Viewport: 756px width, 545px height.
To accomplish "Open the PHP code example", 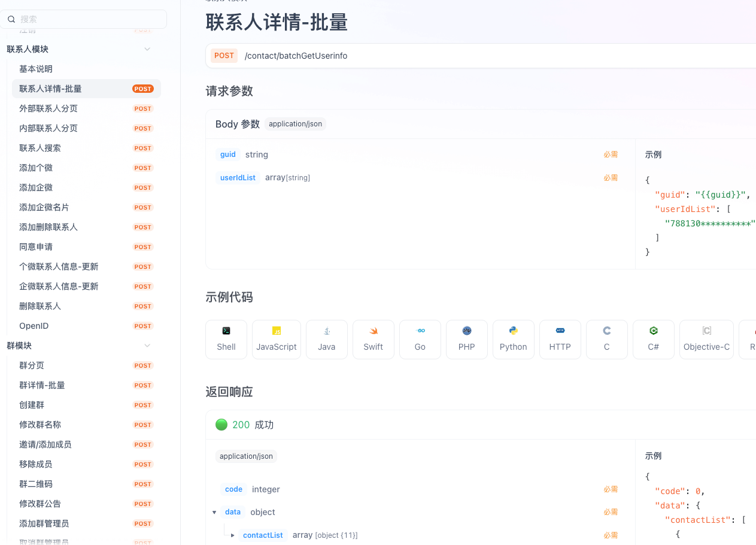I will [x=466, y=339].
